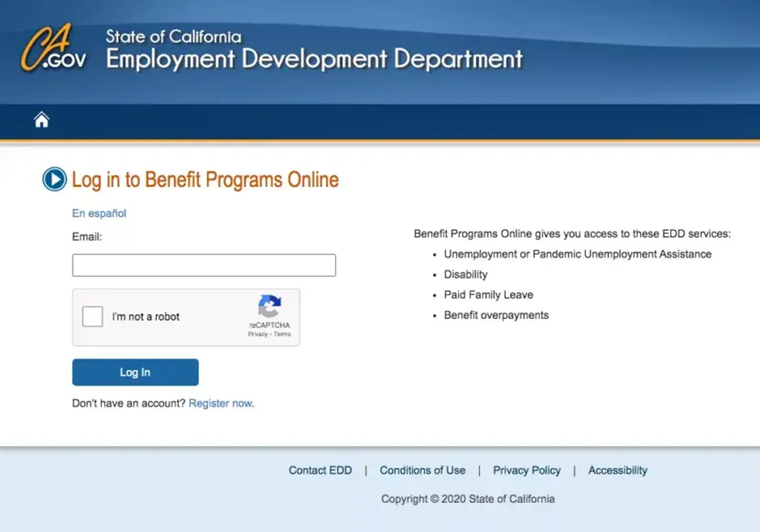760x532 pixels.
Task: Click the Disability list item
Action: click(x=465, y=275)
